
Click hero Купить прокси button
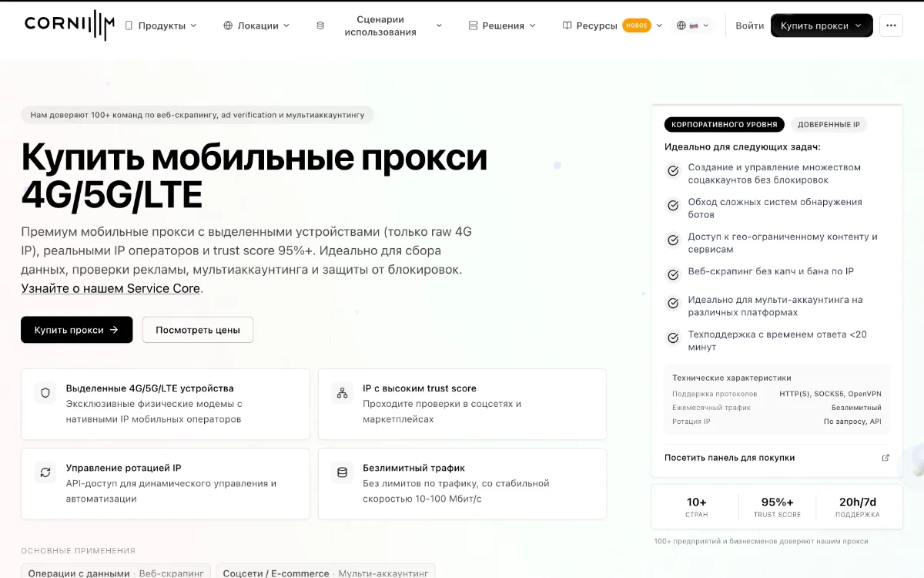pos(77,330)
